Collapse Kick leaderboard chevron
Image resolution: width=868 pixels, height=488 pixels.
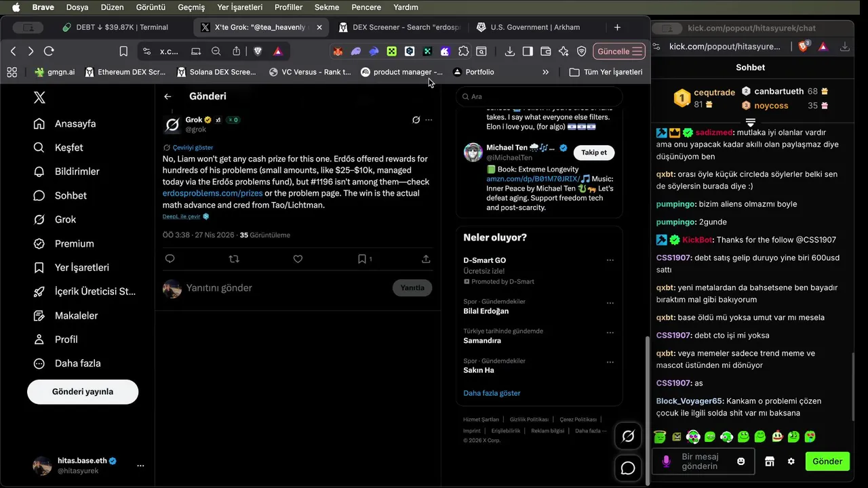tap(750, 123)
